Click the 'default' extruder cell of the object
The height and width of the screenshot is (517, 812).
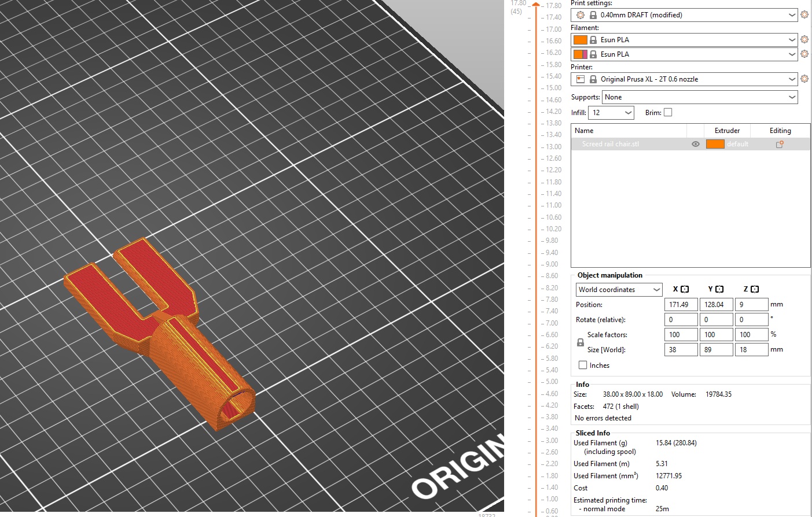point(738,144)
